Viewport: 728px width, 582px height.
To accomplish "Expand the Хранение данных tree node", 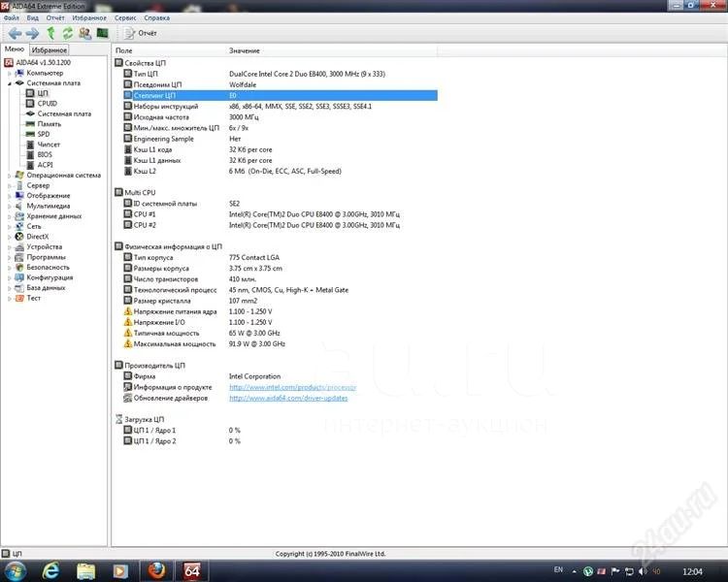I will tap(9, 216).
